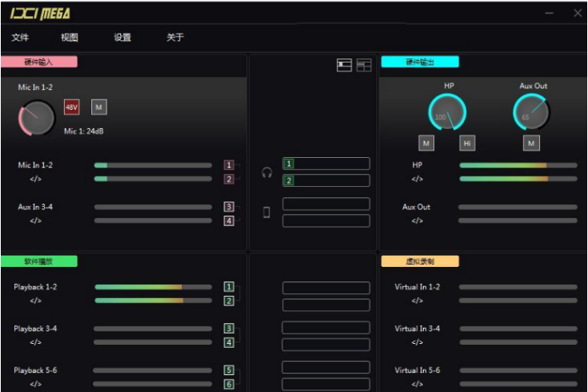
Task: Select the single-panel routing view icon
Action: pyautogui.click(x=344, y=65)
